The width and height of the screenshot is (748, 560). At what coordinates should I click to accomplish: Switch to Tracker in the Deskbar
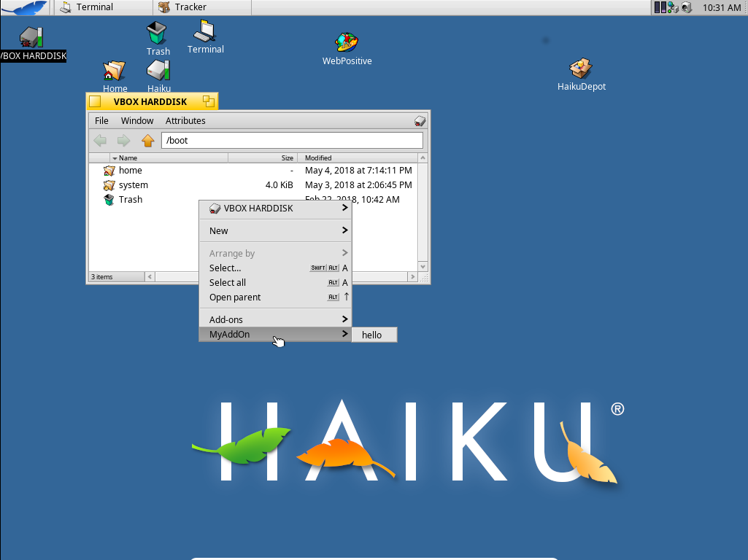point(202,7)
